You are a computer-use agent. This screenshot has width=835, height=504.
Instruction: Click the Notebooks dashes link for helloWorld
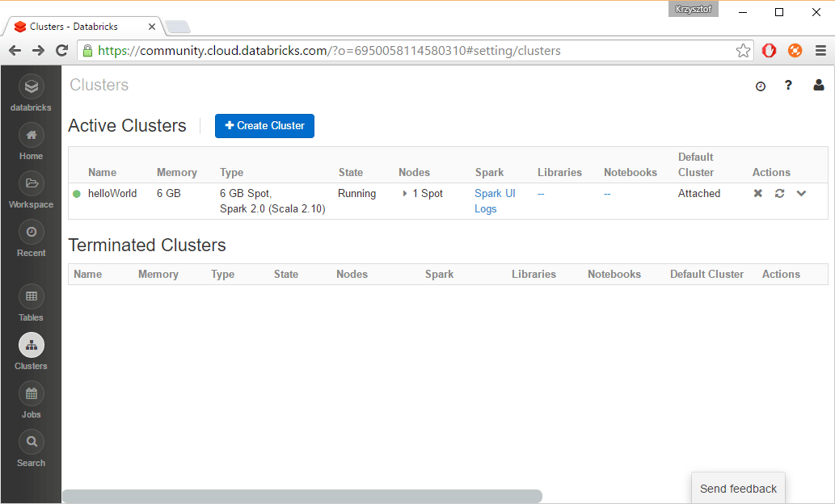tap(607, 194)
